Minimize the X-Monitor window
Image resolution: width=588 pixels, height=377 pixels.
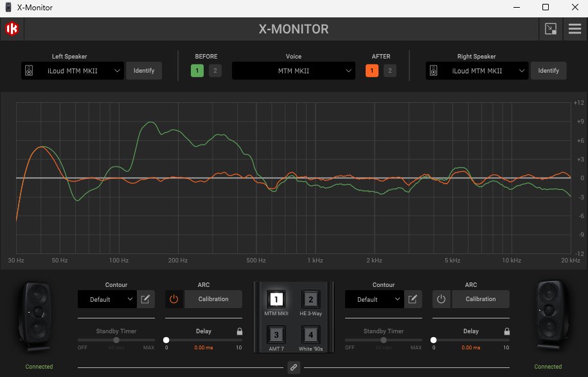coord(517,7)
